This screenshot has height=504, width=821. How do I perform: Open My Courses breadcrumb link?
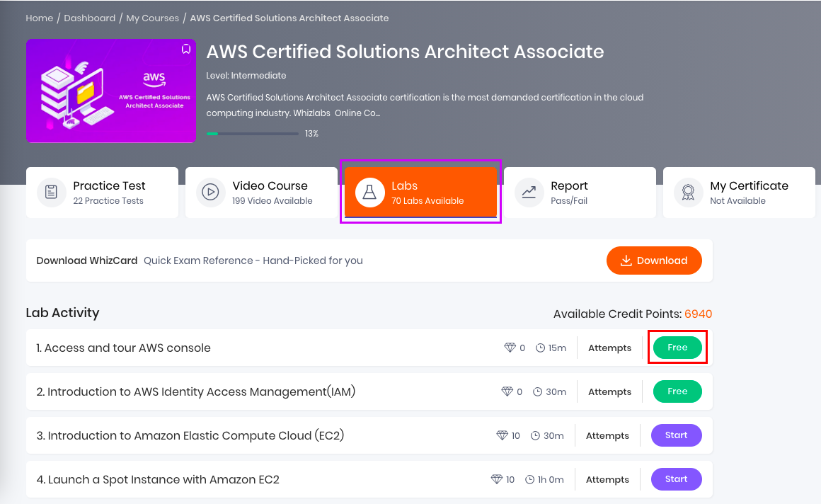point(152,18)
